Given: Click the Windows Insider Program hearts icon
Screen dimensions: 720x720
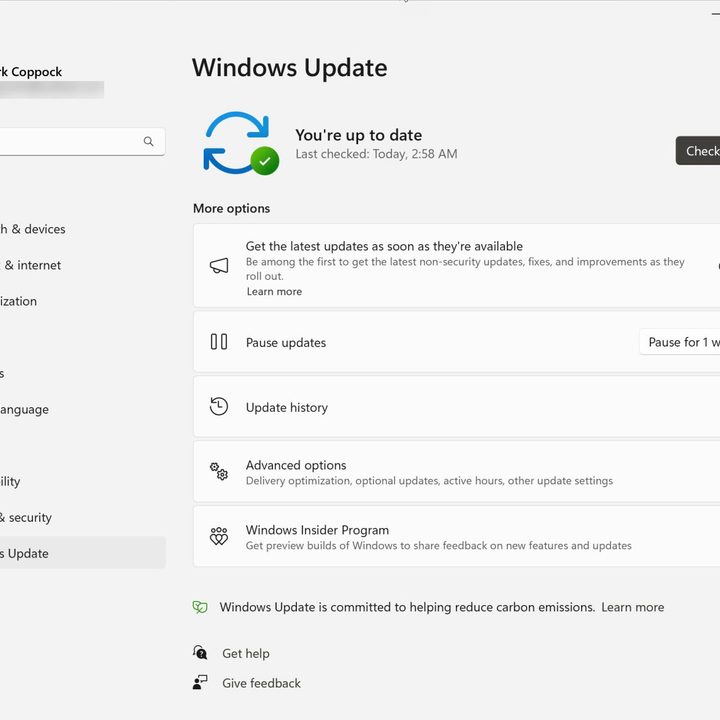Looking at the screenshot, I should tap(219, 536).
